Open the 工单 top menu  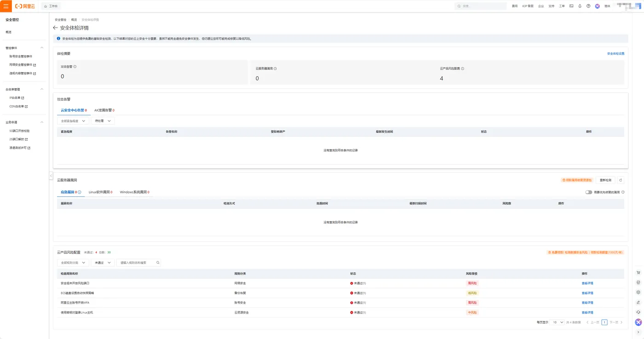point(562,6)
